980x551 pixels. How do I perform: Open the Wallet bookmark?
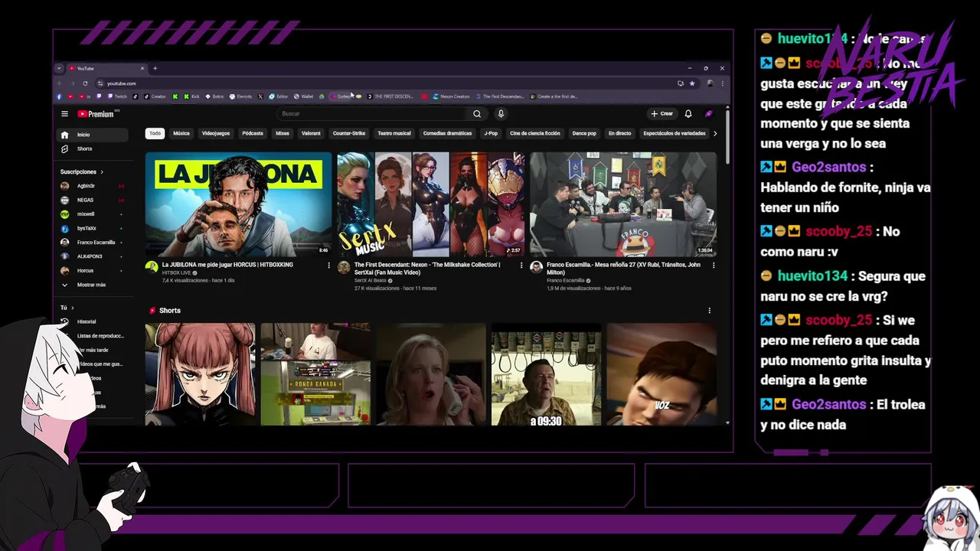(304, 96)
